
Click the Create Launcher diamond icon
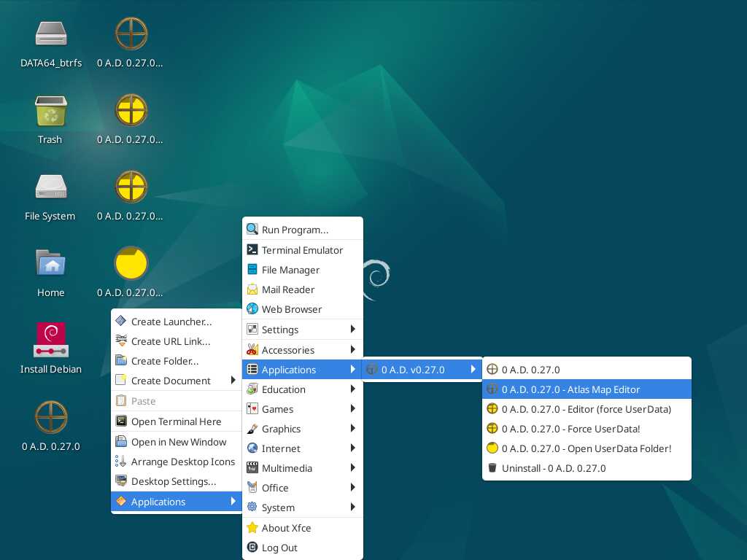click(x=121, y=321)
